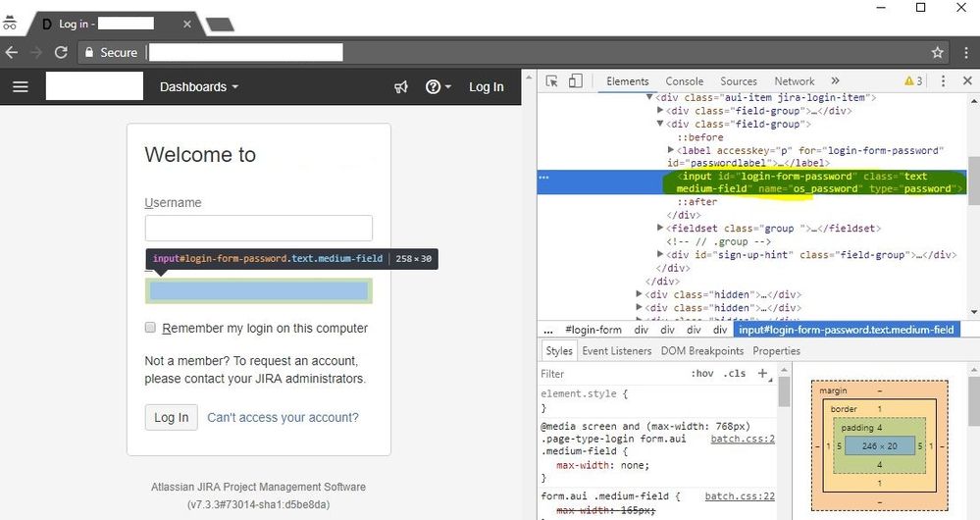The image size is (980, 520).
Task: Open the Styles pane tab
Action: pyautogui.click(x=559, y=351)
